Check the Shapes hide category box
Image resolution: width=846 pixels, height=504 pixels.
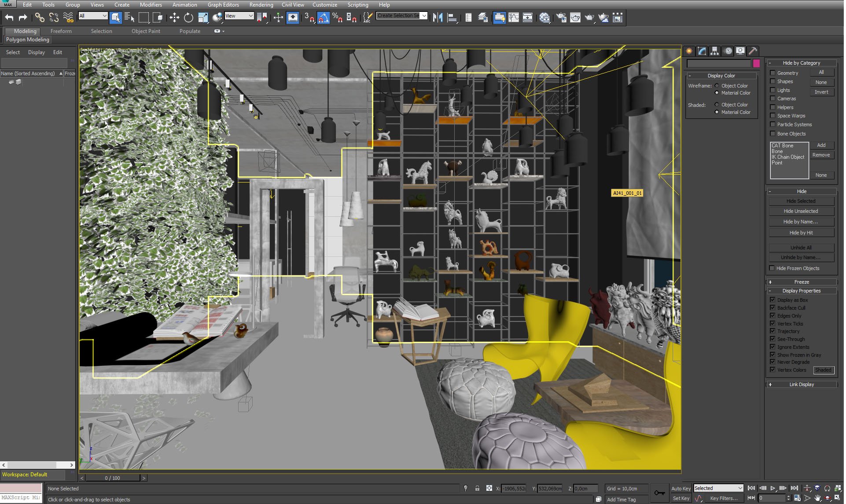coord(772,81)
